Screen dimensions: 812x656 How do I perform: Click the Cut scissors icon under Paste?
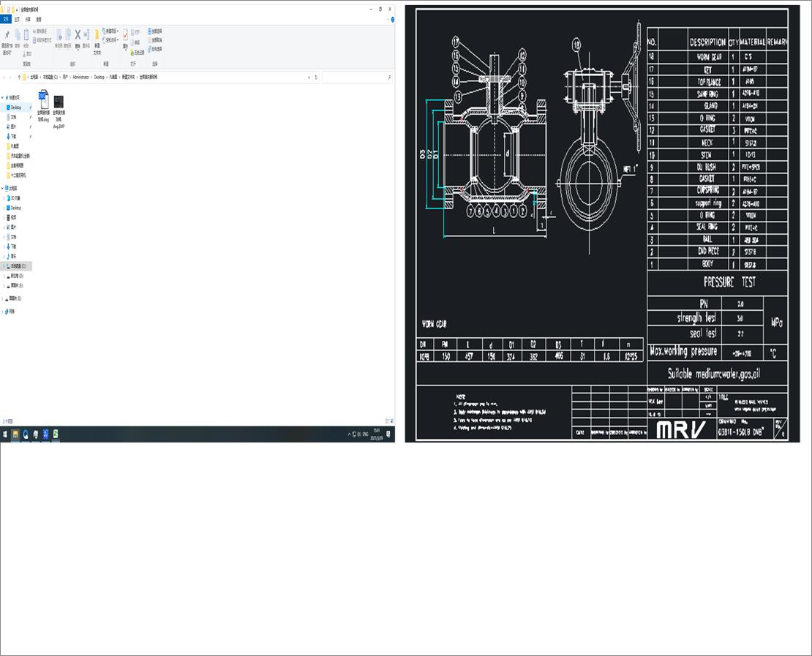(x=26, y=54)
